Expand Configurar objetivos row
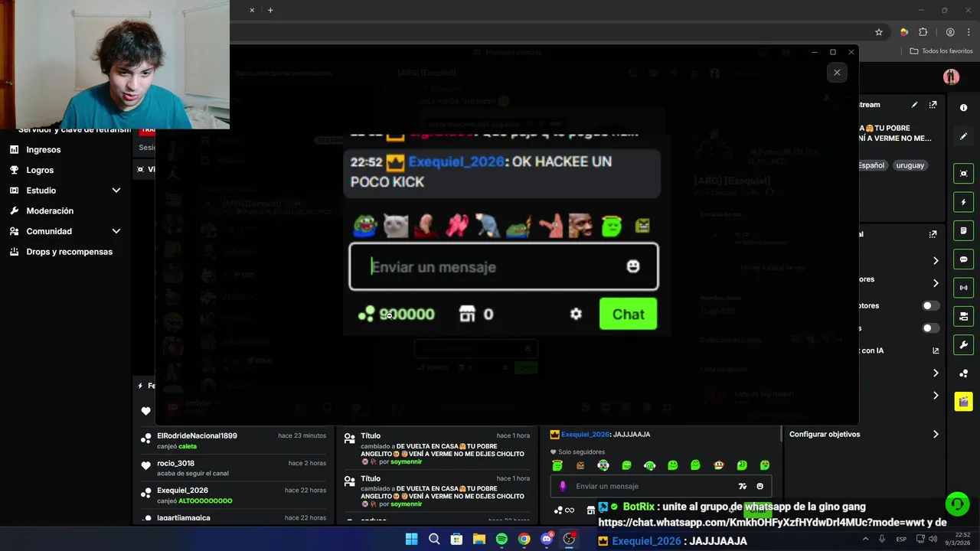The width and height of the screenshot is (980, 551). 864,434
